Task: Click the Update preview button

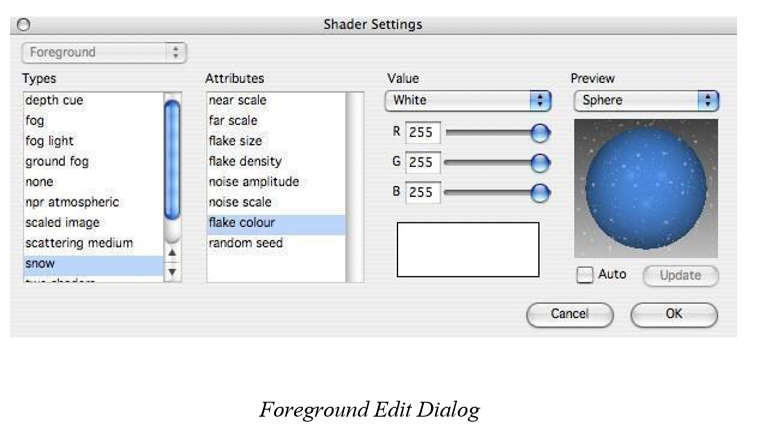Action: click(681, 276)
